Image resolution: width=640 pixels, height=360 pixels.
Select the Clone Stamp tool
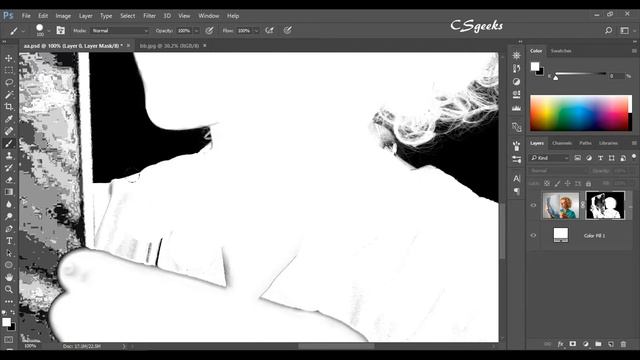click(9, 156)
